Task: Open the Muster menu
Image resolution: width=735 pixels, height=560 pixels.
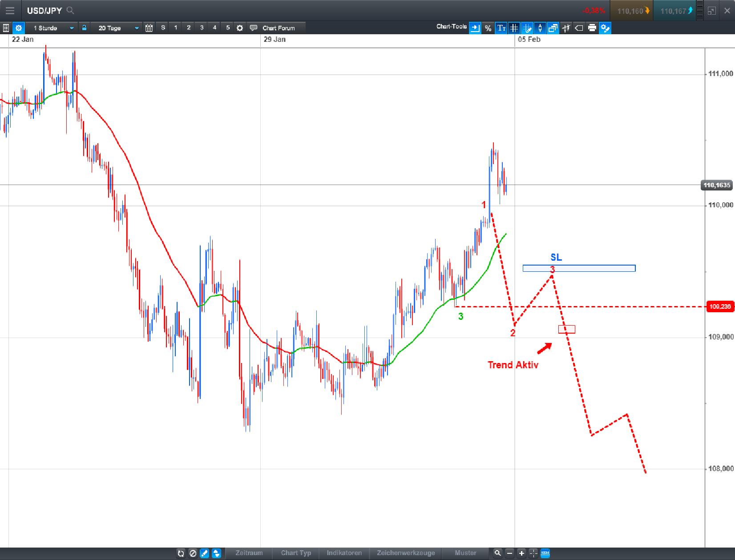Action: [464, 553]
